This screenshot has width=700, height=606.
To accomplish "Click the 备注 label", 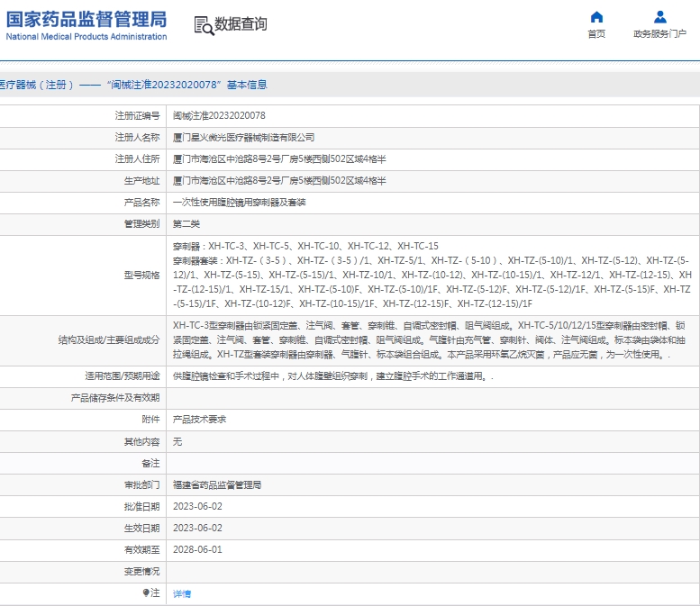I will click(x=150, y=463).
